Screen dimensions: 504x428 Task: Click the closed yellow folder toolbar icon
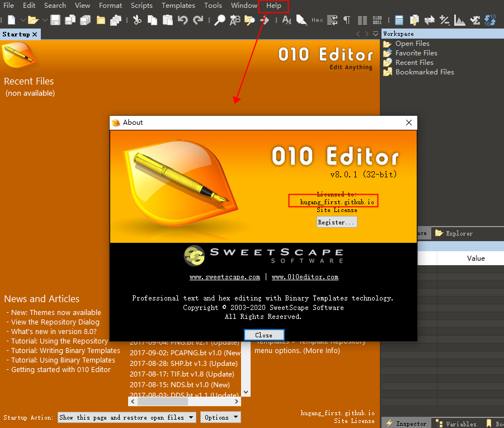click(101, 20)
